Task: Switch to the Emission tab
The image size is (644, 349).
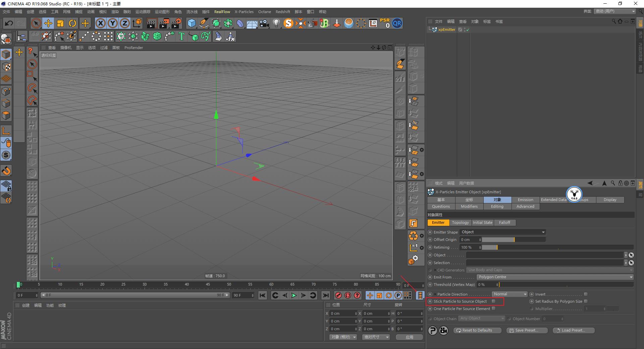Action: coord(525,200)
